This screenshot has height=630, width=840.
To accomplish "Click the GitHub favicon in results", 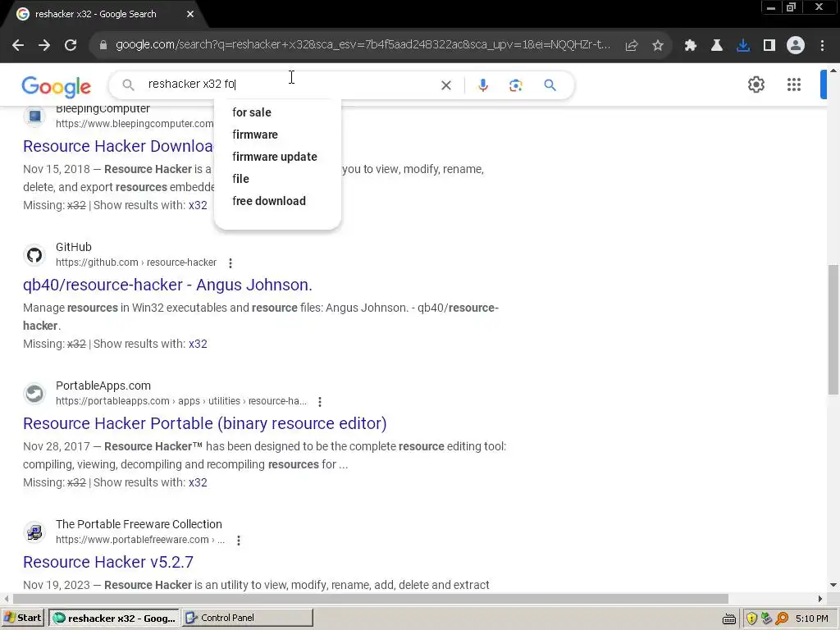I will [34, 255].
